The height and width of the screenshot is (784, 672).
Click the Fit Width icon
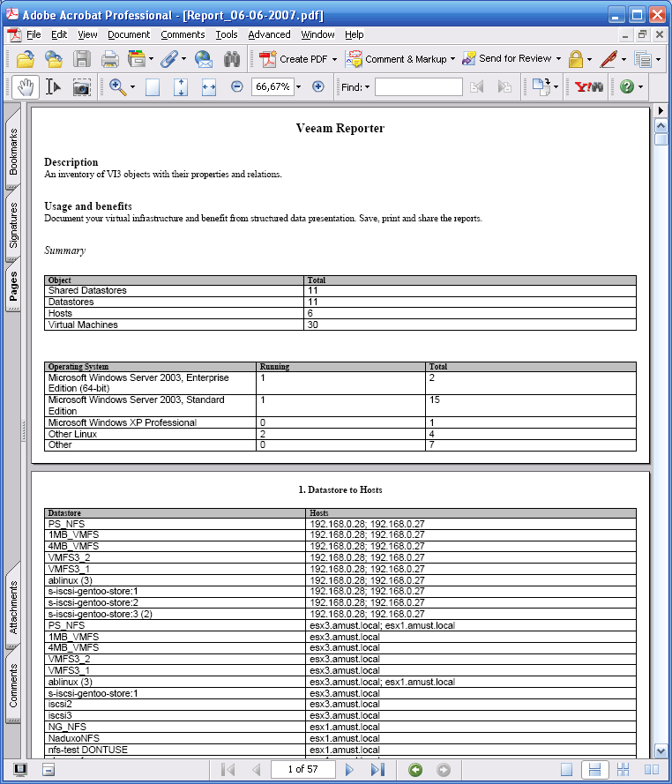pyautogui.click(x=208, y=87)
